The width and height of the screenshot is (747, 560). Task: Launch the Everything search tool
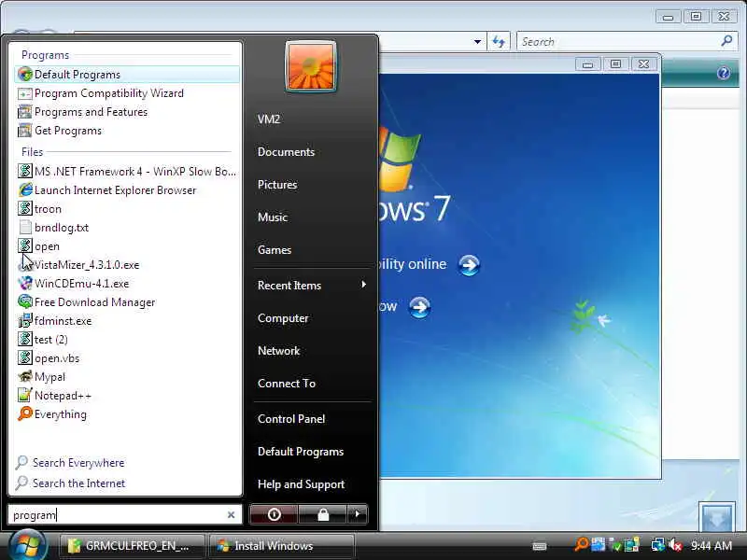[x=127, y=414]
